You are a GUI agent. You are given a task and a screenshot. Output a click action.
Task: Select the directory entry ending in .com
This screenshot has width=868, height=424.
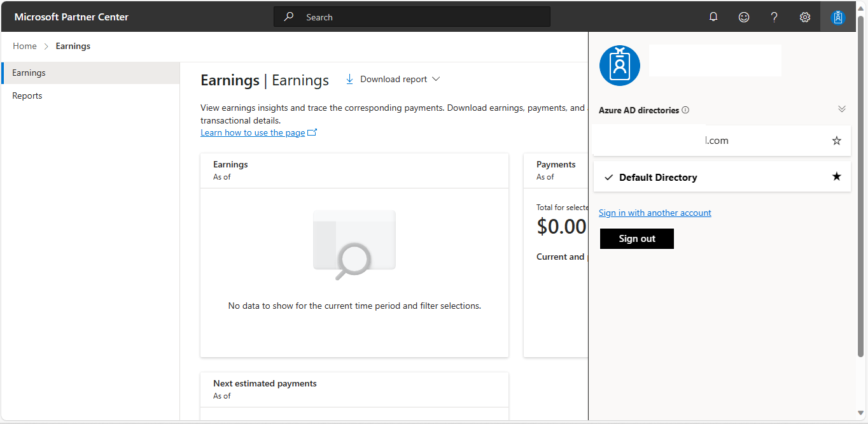722,141
